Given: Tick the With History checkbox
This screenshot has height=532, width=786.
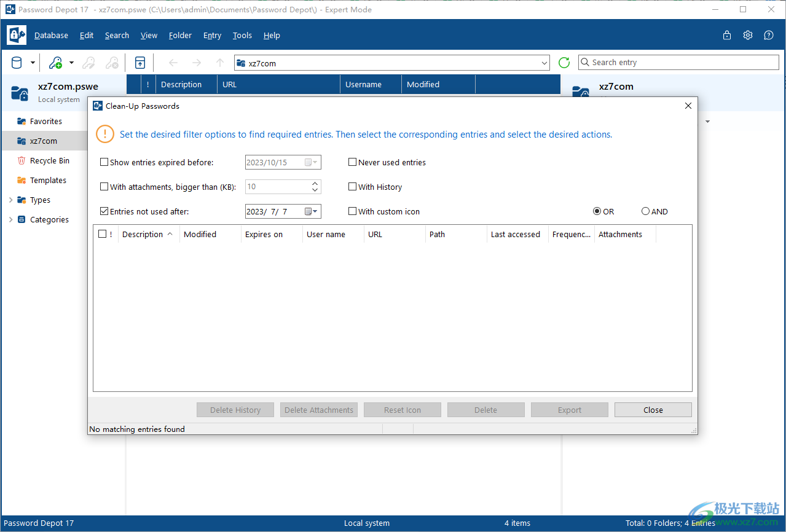Looking at the screenshot, I should pos(352,187).
